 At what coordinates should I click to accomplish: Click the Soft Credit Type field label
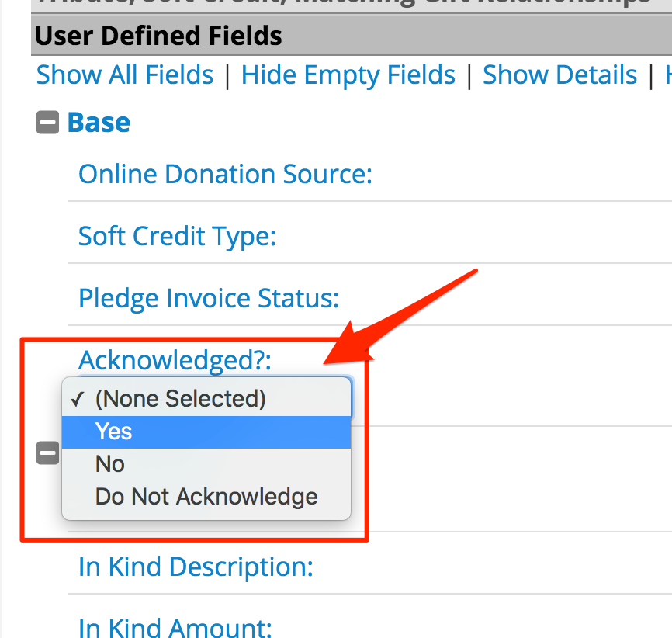[176, 236]
